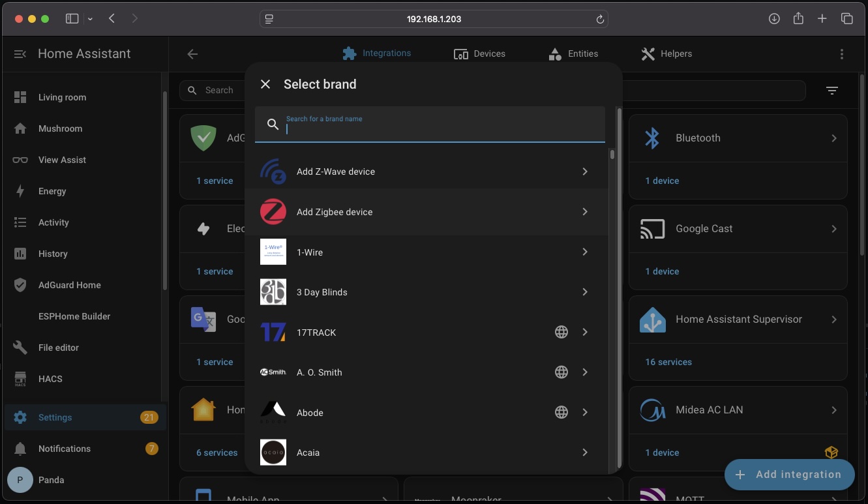Collapse the Home Assistant sidebar menu
This screenshot has width=868, height=504.
[x=20, y=54]
